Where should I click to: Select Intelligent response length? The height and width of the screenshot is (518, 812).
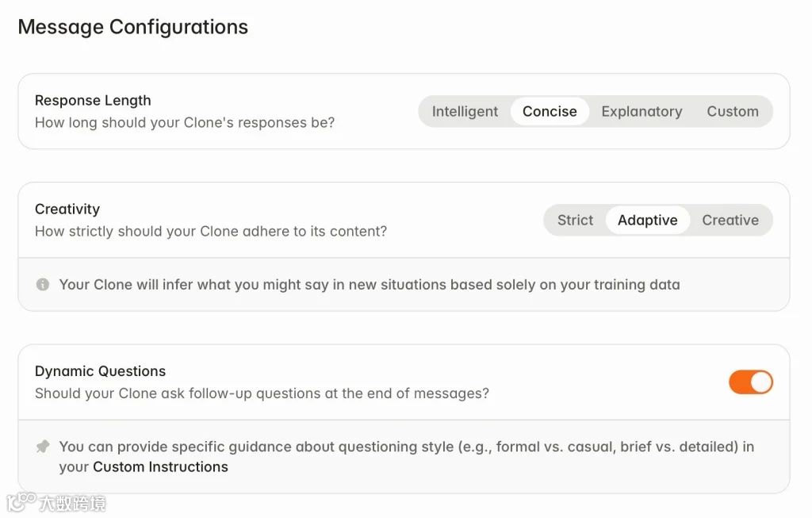click(x=465, y=112)
